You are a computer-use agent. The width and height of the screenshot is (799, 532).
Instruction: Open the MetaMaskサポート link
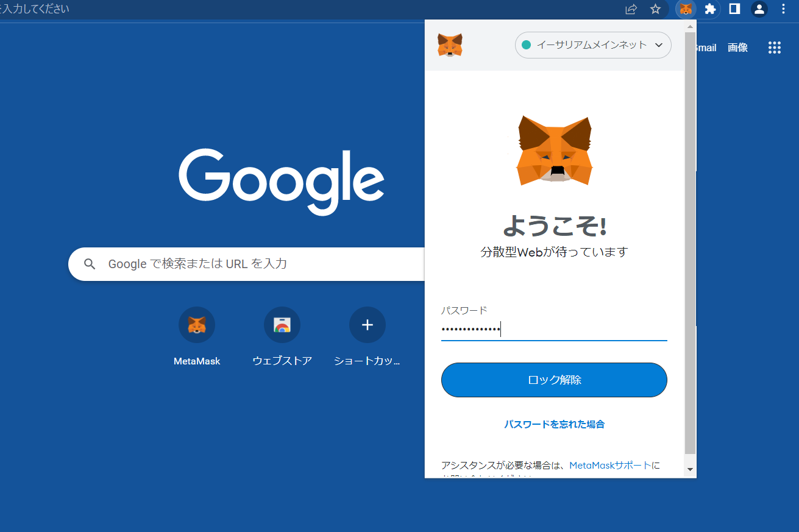pos(610,465)
